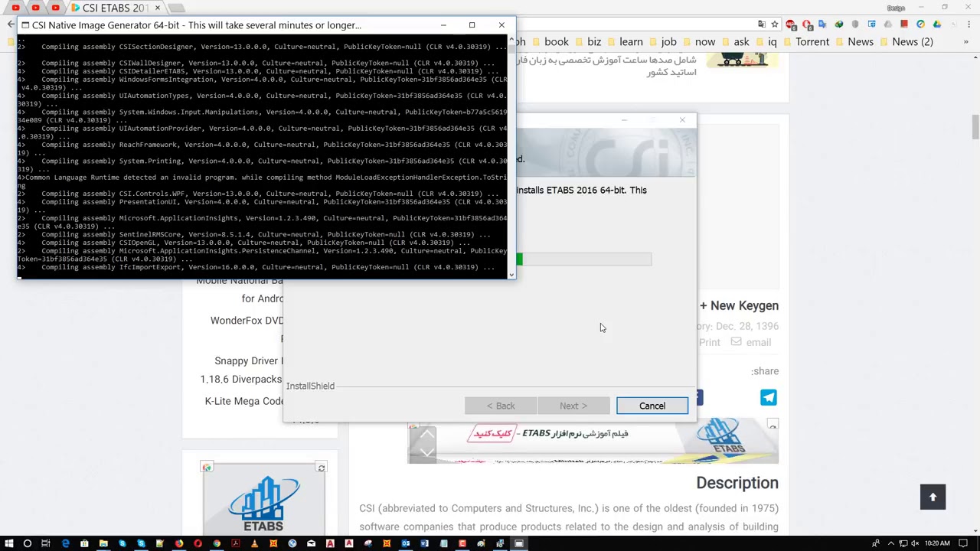Screen dimensions: 980x551
Task: Open the Adblock Plus extension icon
Action: click(x=791, y=25)
